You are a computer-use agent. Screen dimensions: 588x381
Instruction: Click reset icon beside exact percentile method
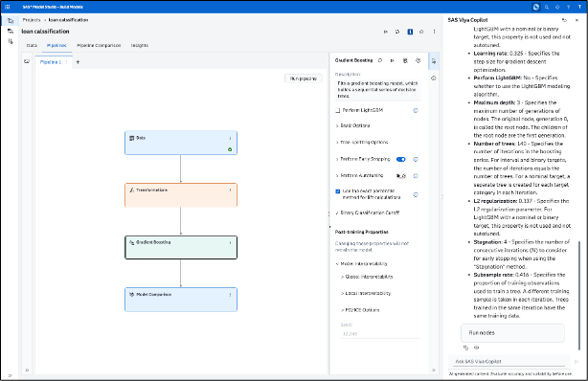point(416,194)
